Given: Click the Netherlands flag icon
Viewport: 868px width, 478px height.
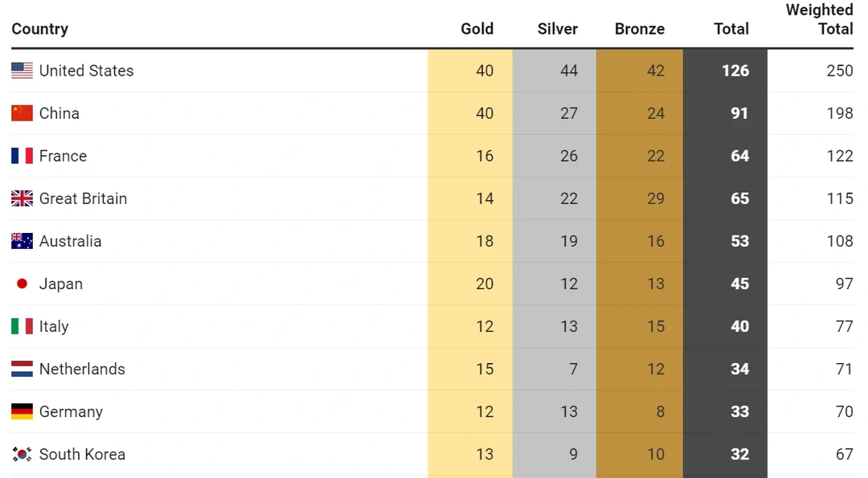Looking at the screenshot, I should click(22, 369).
